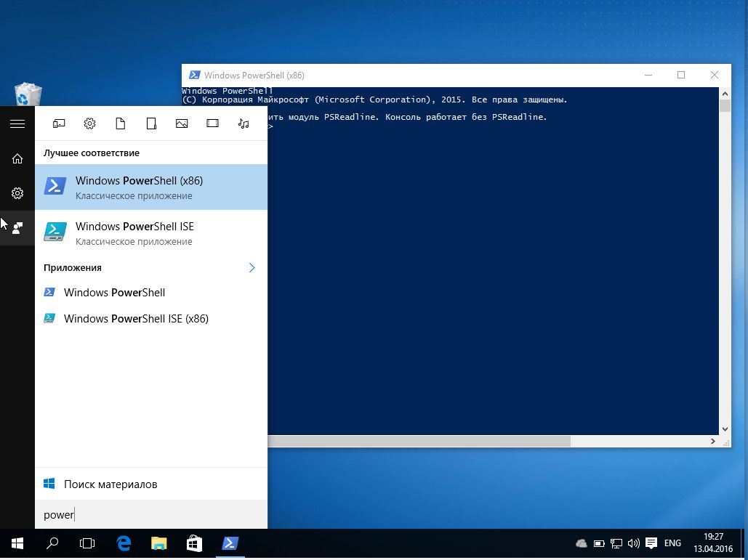Open volume control tray icon

634,543
